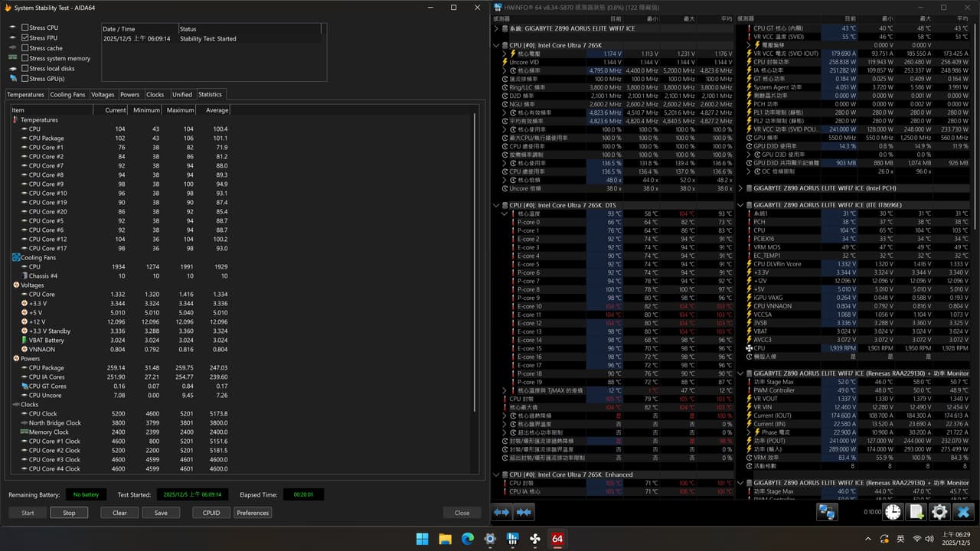The height and width of the screenshot is (551, 980).
Task: Click HWiNFO blue X close-sensors icon
Action: (963, 512)
